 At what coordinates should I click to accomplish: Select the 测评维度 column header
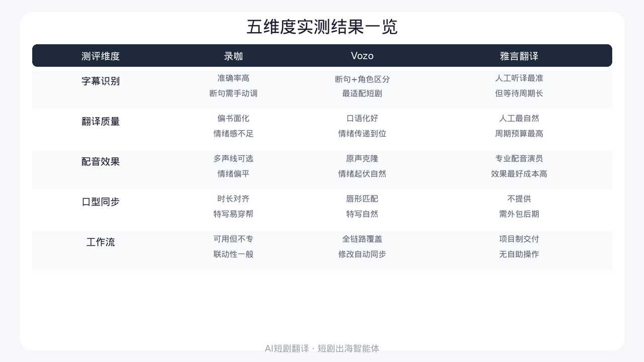[101, 56]
